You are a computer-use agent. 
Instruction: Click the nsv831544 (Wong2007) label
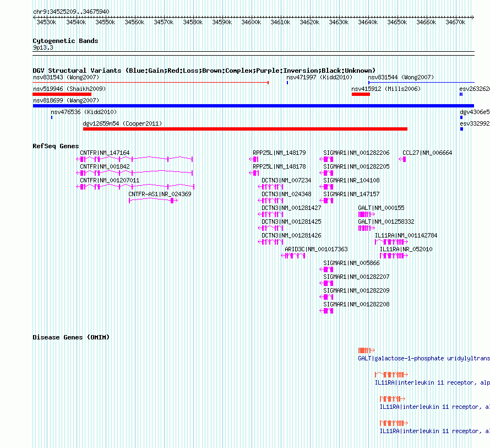[x=401, y=77]
